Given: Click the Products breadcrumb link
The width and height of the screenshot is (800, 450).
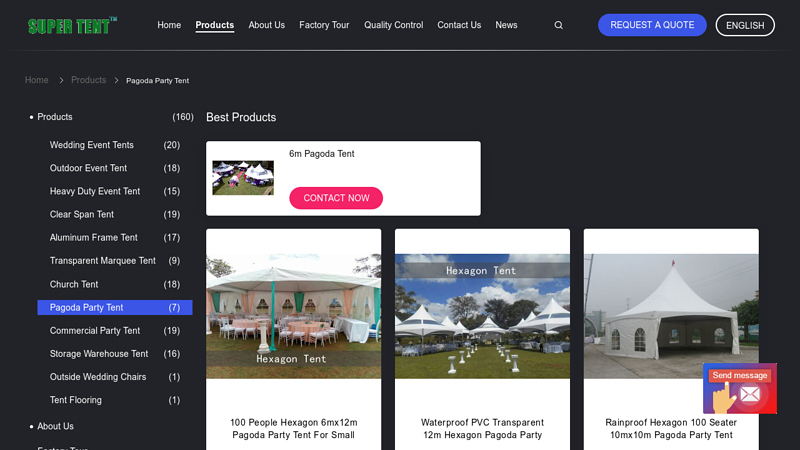Looking at the screenshot, I should coord(88,80).
